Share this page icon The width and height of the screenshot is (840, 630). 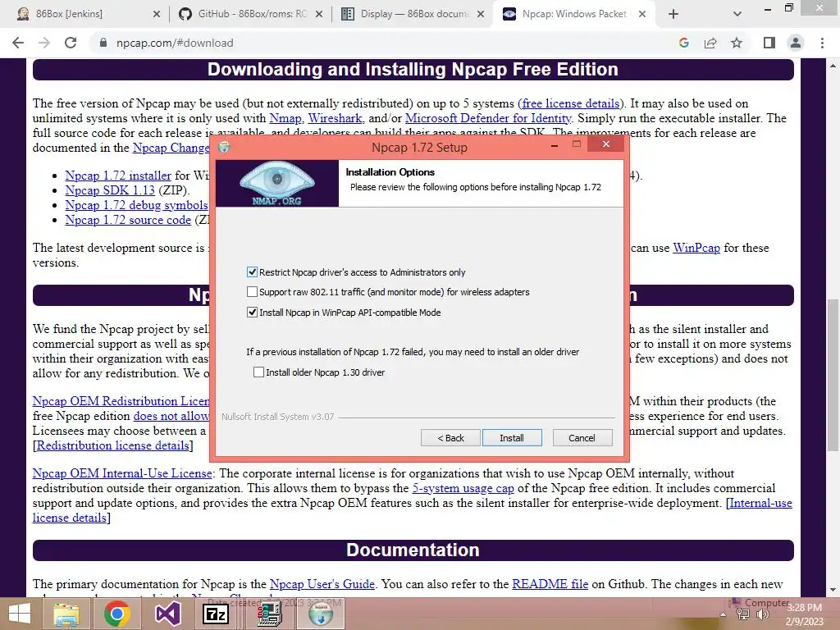[x=710, y=43]
